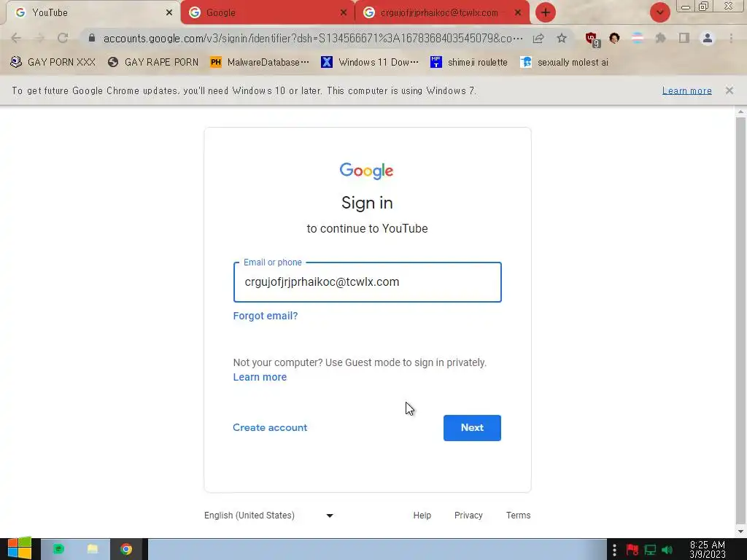
Task: Open the uBlock Origin extension
Action: coord(592,39)
